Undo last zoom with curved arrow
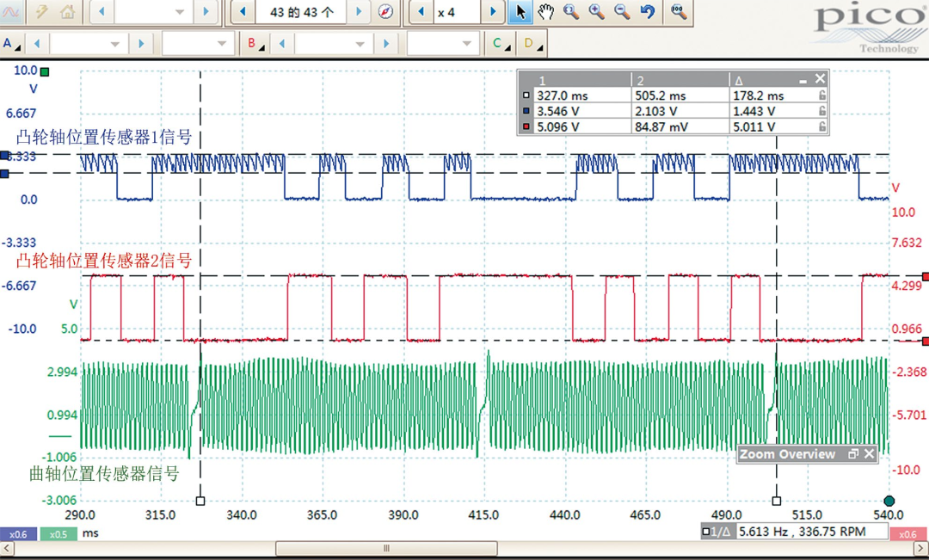 point(648,12)
